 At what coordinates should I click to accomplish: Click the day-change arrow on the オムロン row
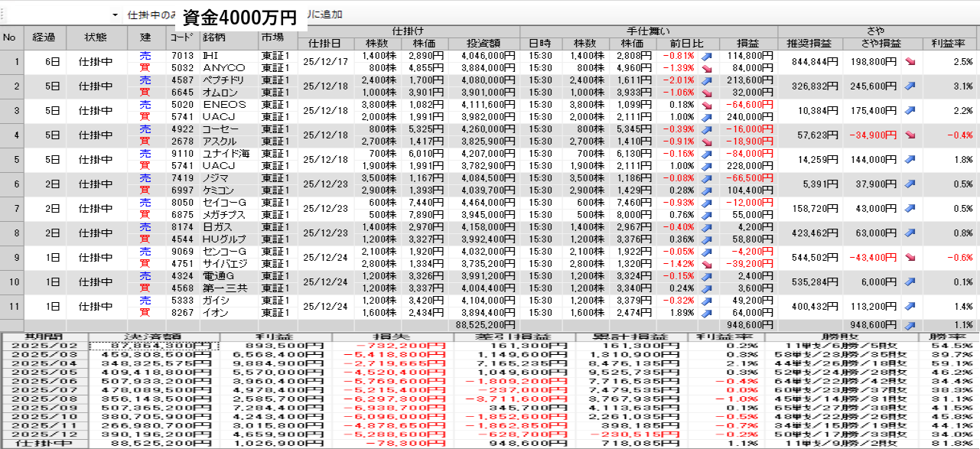(705, 93)
